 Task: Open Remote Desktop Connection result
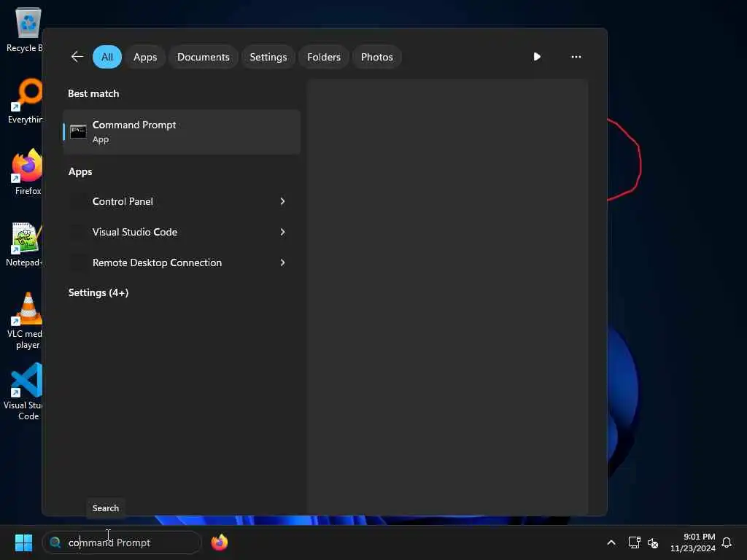tap(182, 262)
